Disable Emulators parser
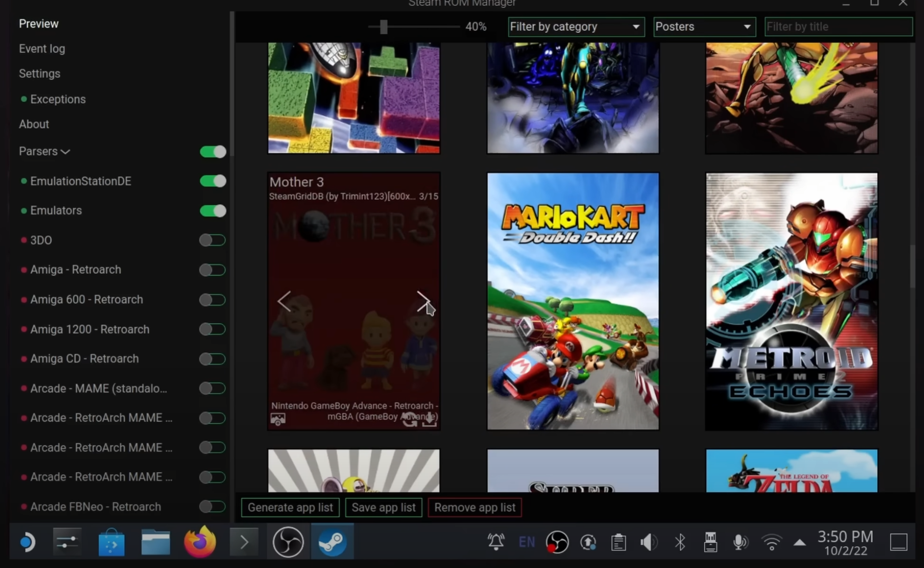The height and width of the screenshot is (568, 924). coord(213,211)
